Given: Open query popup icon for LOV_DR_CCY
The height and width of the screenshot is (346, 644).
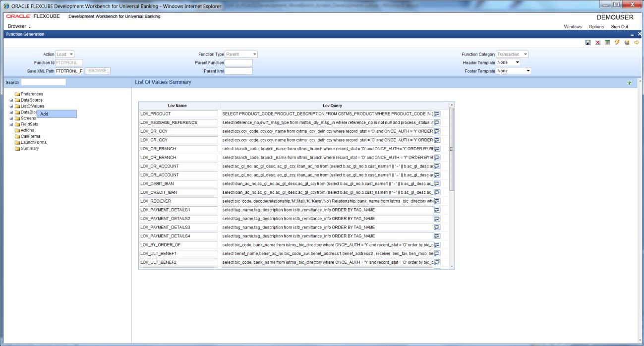Looking at the screenshot, I should point(437,131).
